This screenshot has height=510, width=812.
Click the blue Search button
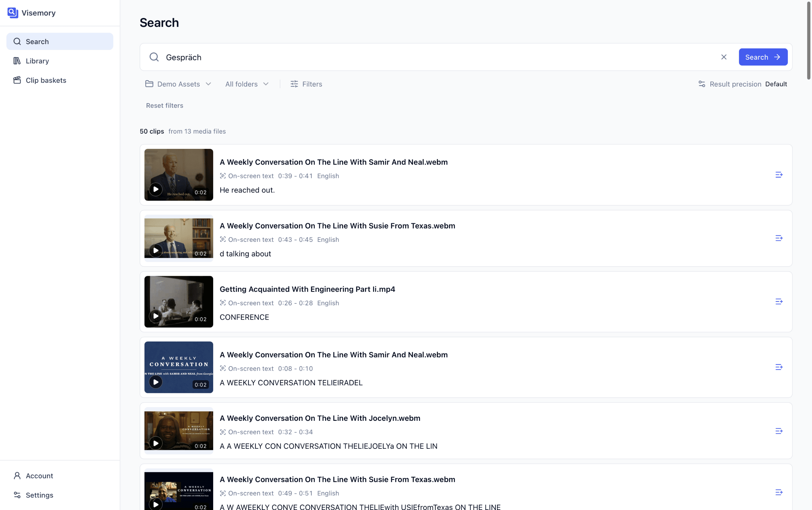click(x=763, y=57)
